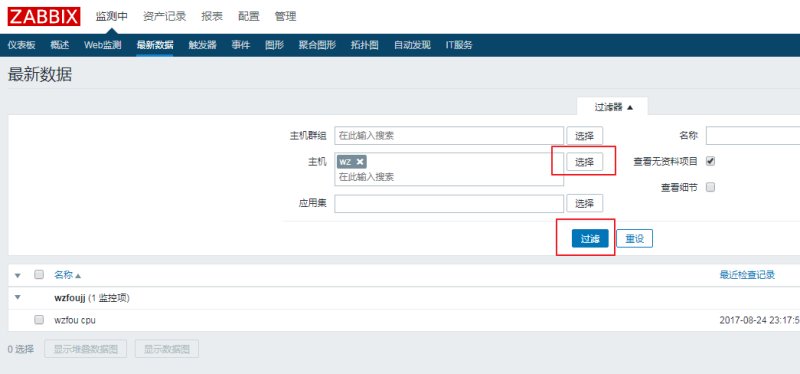
Task: Click the 主机群组 search input
Action: point(449,136)
